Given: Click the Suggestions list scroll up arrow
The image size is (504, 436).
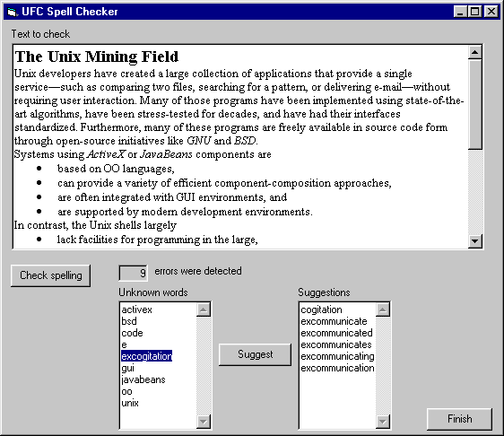Looking at the screenshot, I should point(383,310).
